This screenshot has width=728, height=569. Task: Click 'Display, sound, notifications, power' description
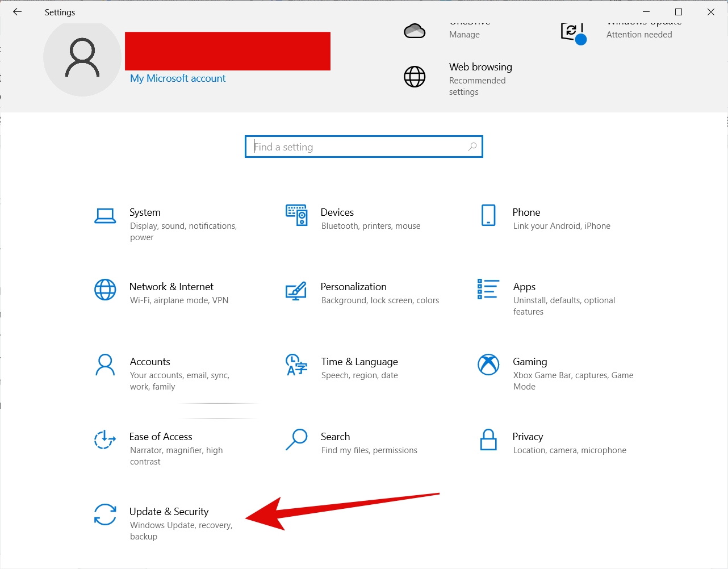tap(183, 232)
